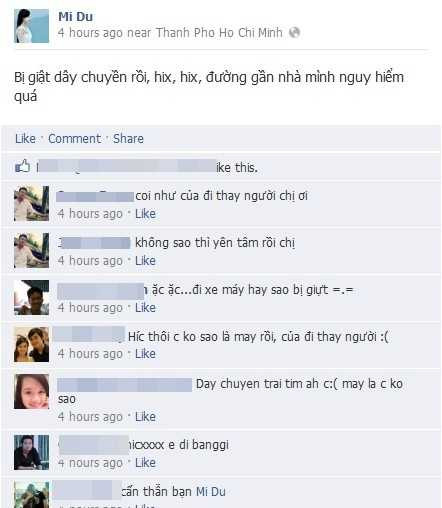Viewport: 442px width, 508px height.
Task: Like the 'không sao thì yên tâm' comment
Action: pos(145,261)
